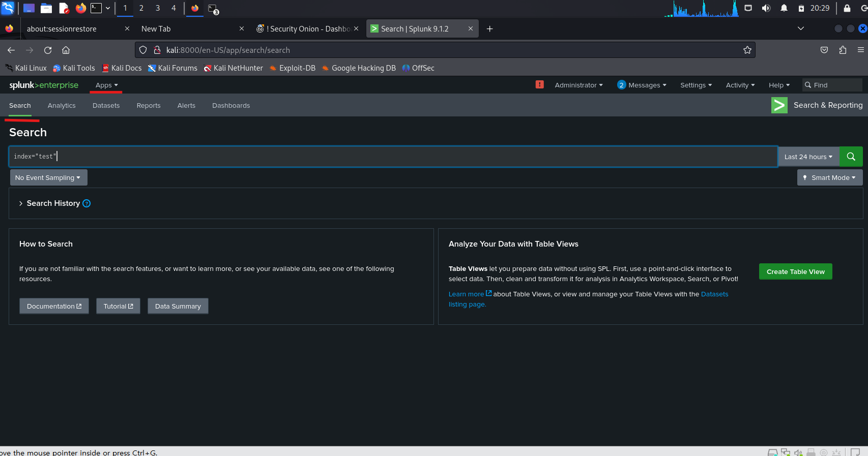Change the Smart Mode search mode

[830, 177]
